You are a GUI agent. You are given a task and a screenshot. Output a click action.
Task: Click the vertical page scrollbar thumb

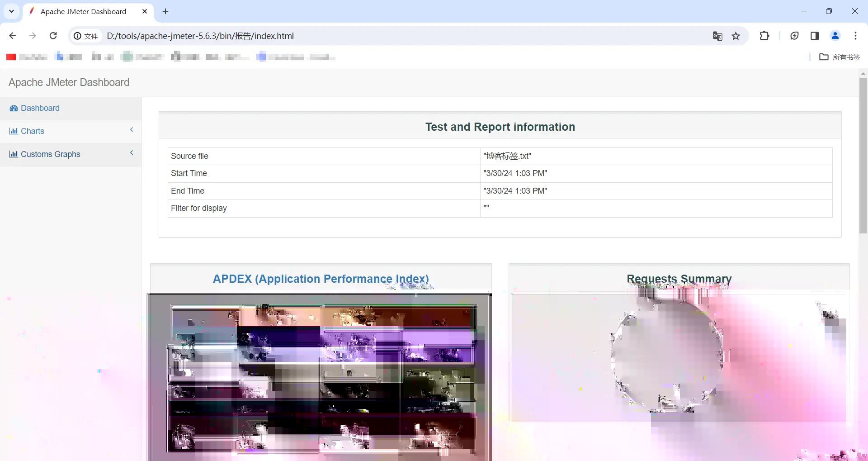[863, 155]
